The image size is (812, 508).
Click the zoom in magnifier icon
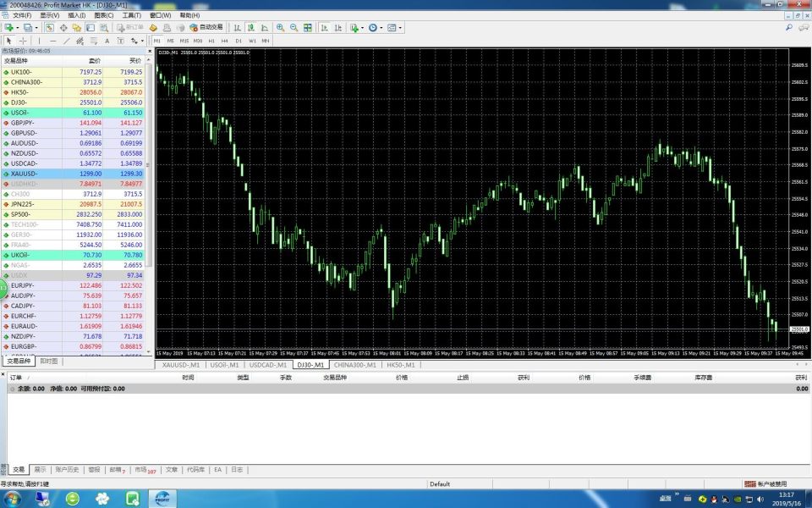pyautogui.click(x=280, y=27)
